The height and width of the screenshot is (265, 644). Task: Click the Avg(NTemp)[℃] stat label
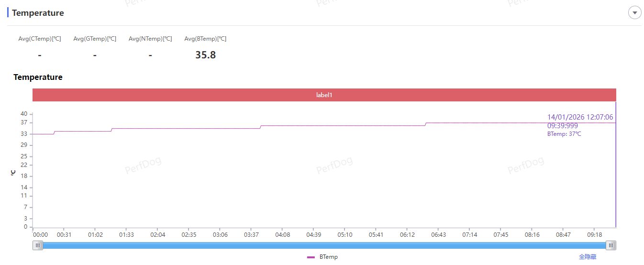pyautogui.click(x=150, y=39)
